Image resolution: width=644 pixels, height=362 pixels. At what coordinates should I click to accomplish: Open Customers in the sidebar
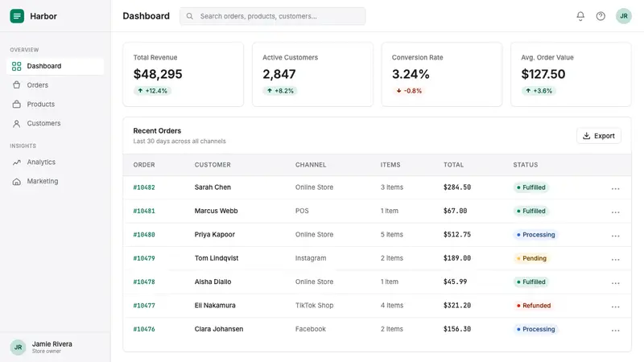[55, 124]
